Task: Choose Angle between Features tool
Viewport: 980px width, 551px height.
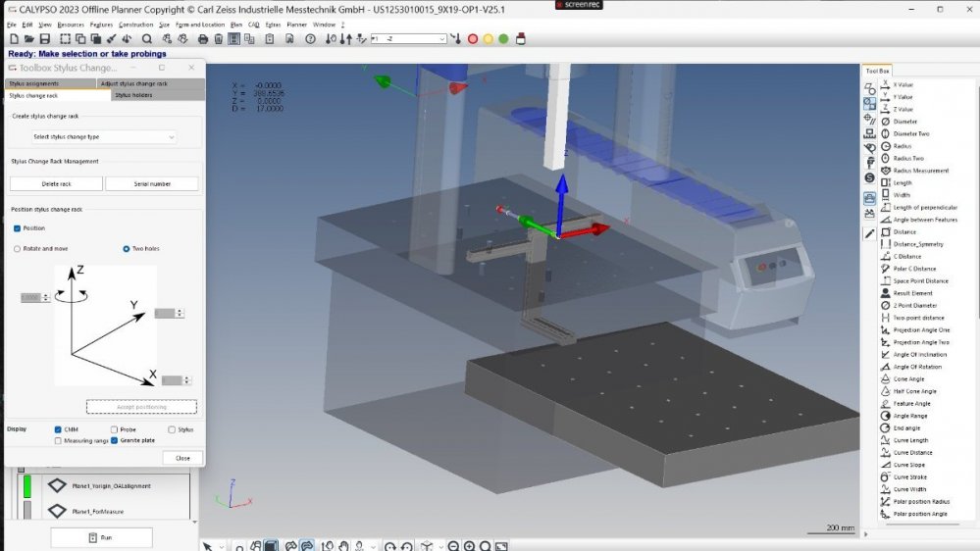Action: [924, 220]
